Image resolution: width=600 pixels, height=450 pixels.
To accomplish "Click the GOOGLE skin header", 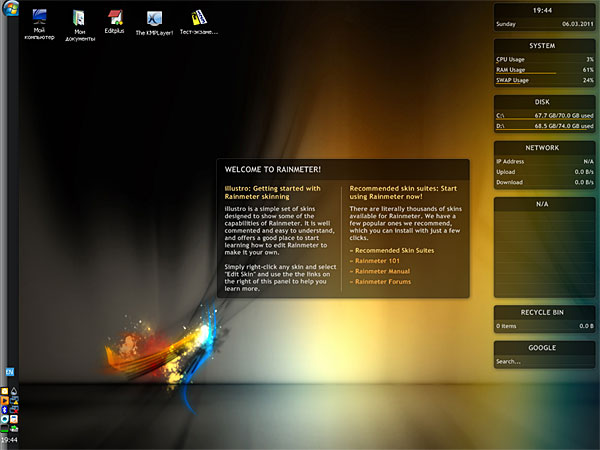I will click(x=542, y=348).
